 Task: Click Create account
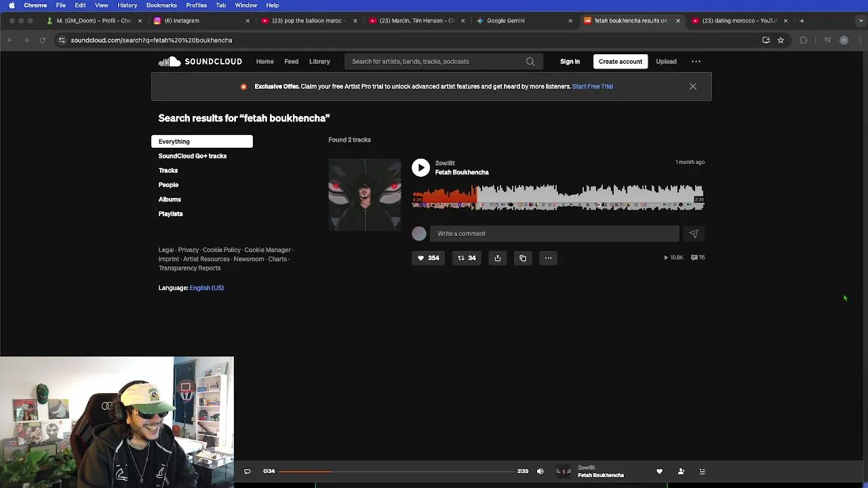pyautogui.click(x=620, y=62)
